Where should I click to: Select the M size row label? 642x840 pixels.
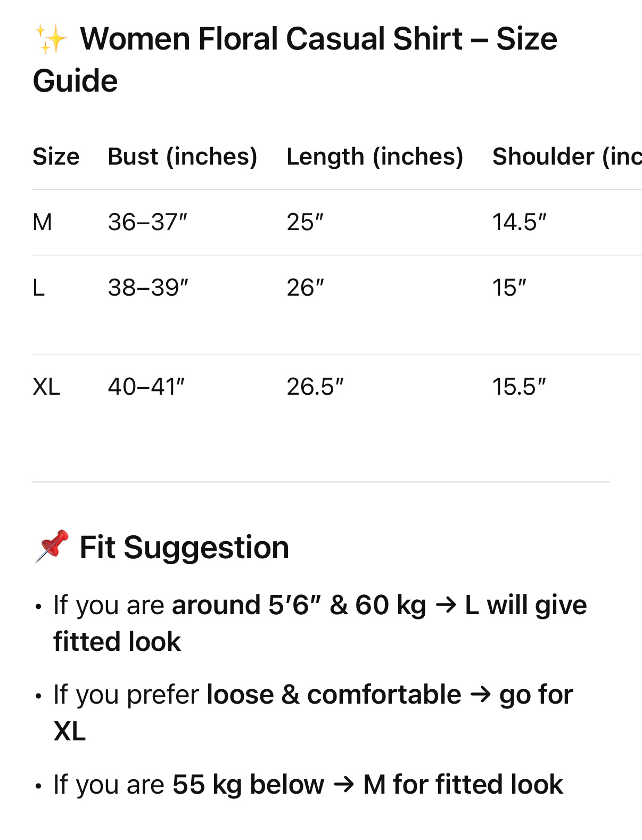click(43, 222)
